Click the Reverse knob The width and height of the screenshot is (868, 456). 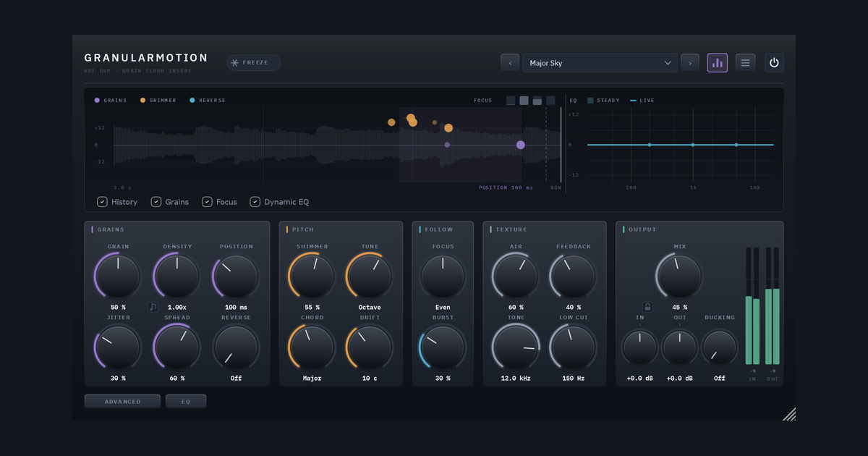pos(237,347)
